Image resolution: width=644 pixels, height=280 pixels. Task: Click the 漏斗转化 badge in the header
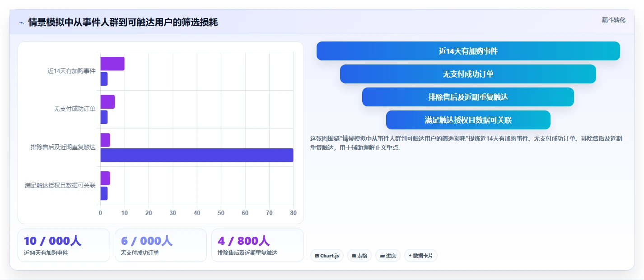coord(614,20)
